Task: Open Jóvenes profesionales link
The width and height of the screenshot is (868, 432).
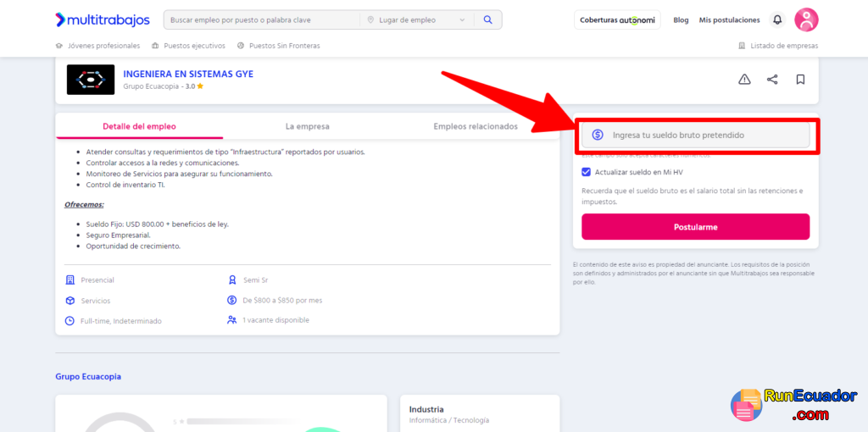Action: (104, 46)
